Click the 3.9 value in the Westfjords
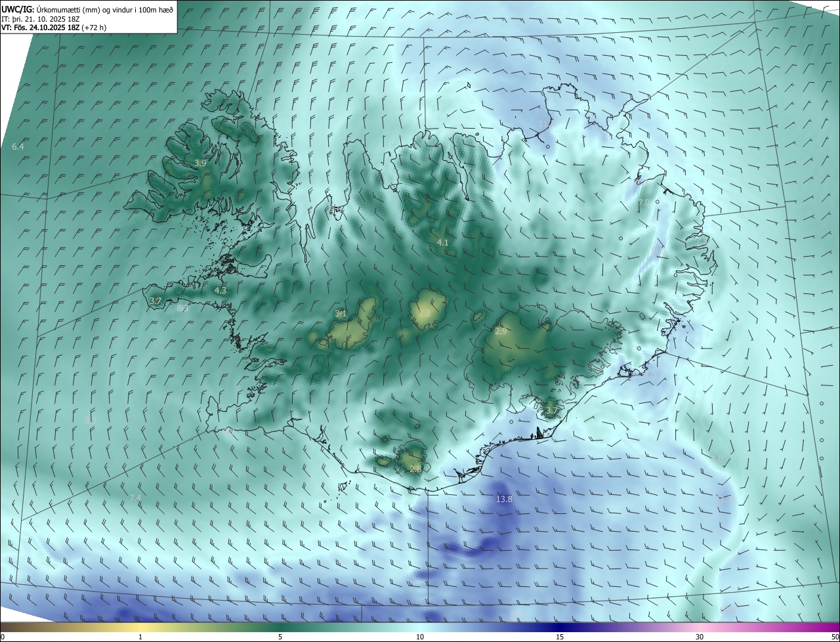Viewport: 840px width, 642px height. (200, 163)
